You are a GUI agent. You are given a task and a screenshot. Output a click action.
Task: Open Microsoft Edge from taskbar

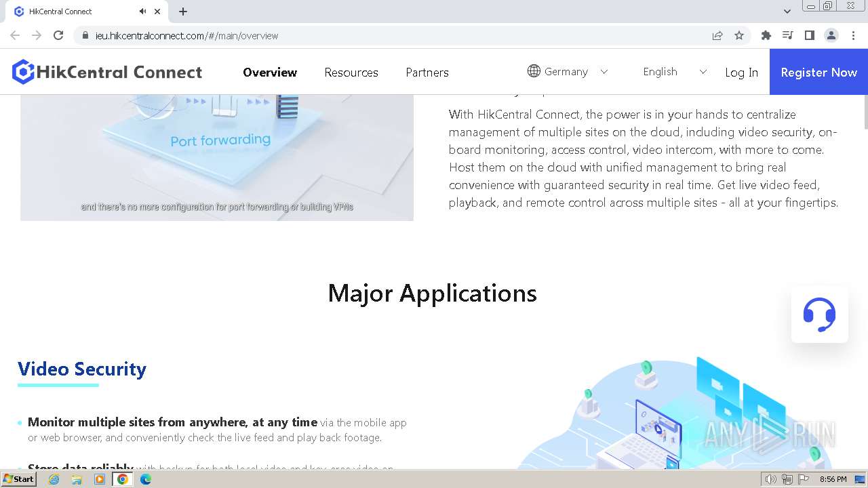coord(146,479)
